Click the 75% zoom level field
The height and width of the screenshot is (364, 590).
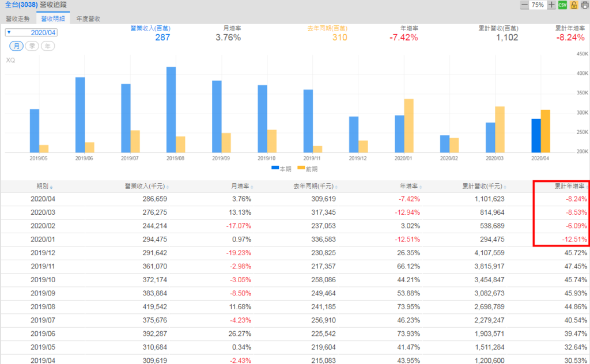coord(538,5)
